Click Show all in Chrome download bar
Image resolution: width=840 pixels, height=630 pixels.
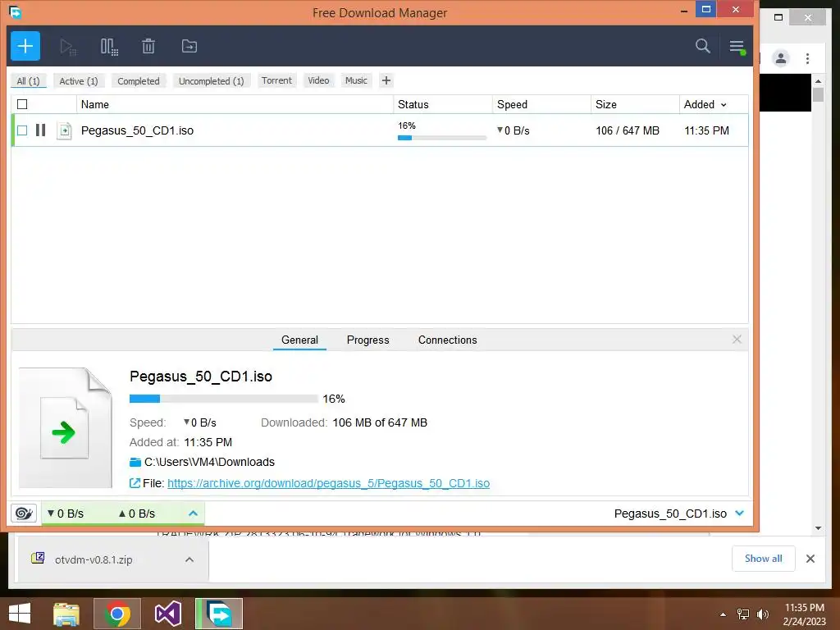click(x=764, y=558)
